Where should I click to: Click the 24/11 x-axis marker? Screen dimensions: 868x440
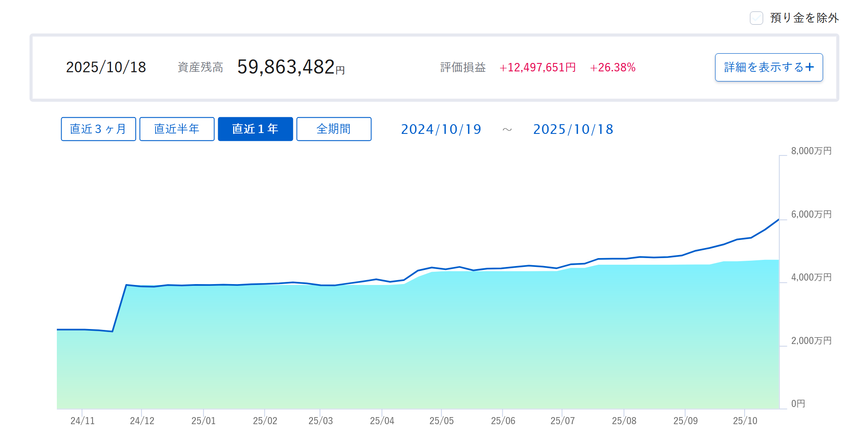point(82,421)
